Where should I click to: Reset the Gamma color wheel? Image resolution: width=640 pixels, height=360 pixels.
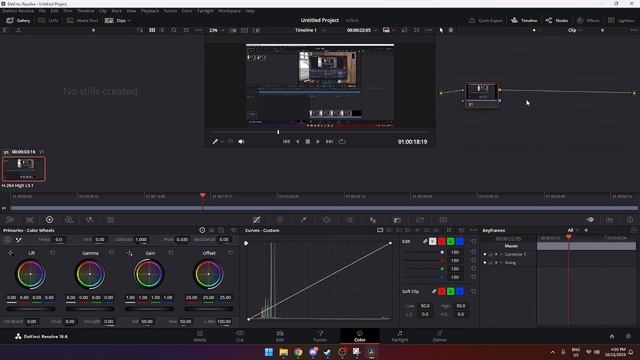111,253
